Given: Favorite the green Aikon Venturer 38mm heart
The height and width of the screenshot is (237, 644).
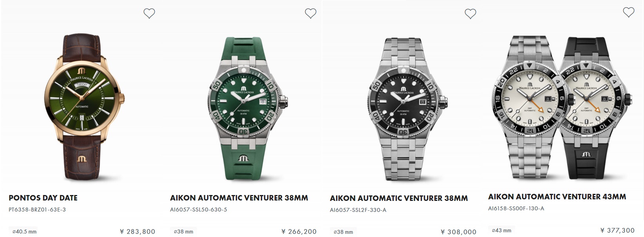Looking at the screenshot, I should pos(310,14).
